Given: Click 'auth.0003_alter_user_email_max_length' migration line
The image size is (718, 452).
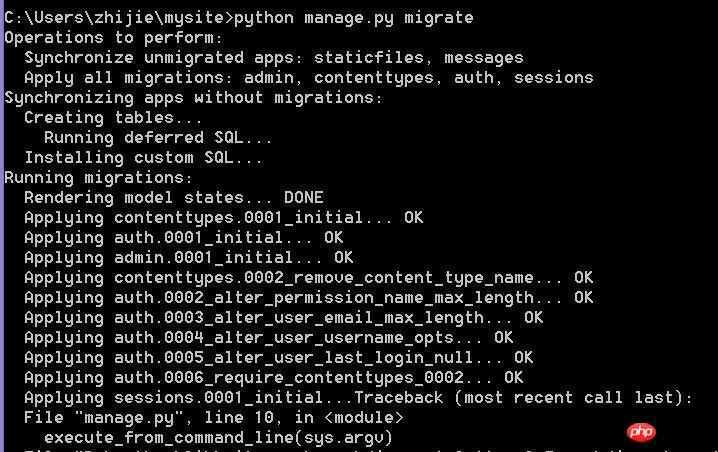Looking at the screenshot, I should pos(283,317).
